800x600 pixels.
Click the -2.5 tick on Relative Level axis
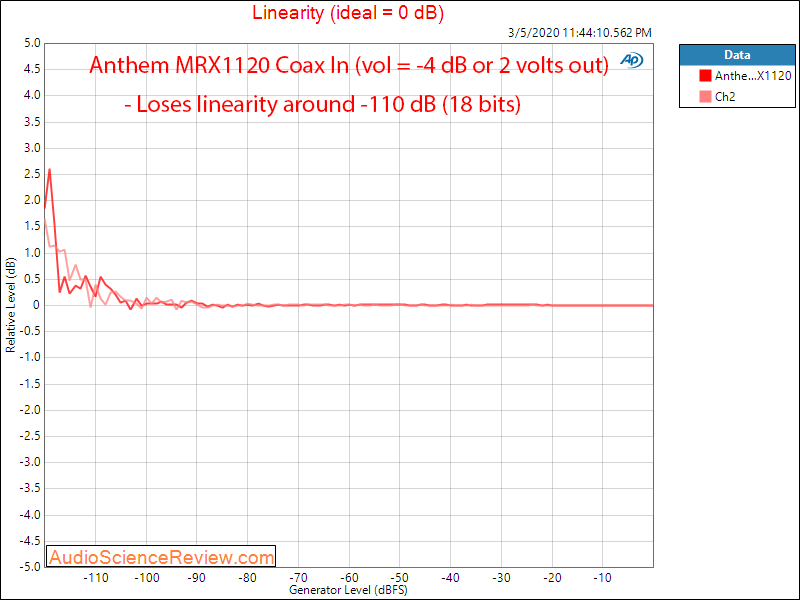(x=30, y=436)
